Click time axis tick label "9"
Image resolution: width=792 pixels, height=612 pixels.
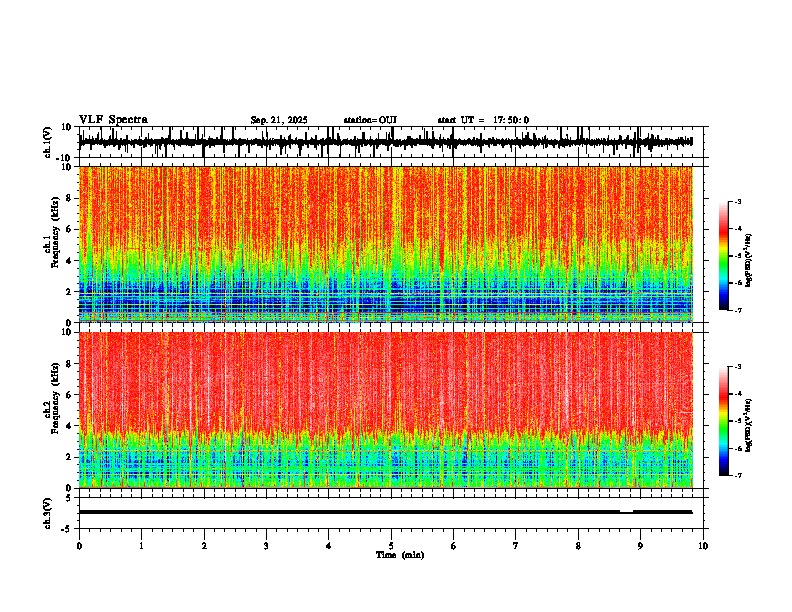pos(640,546)
